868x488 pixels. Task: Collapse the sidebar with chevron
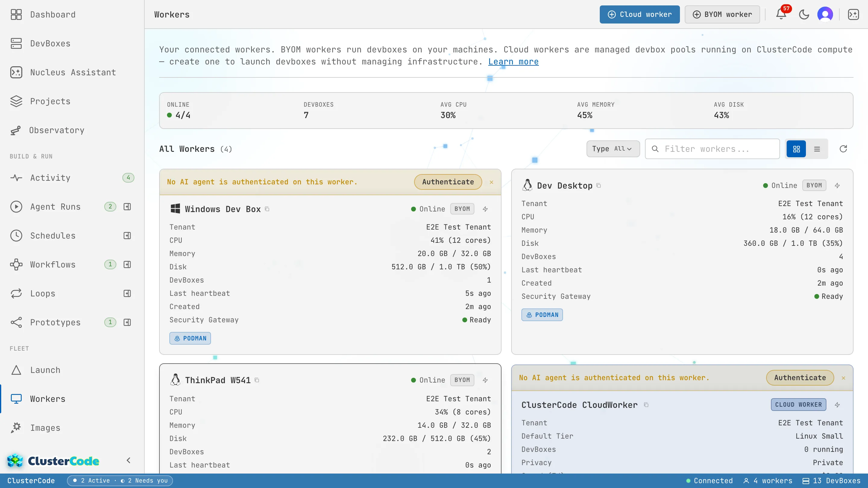[x=128, y=460]
